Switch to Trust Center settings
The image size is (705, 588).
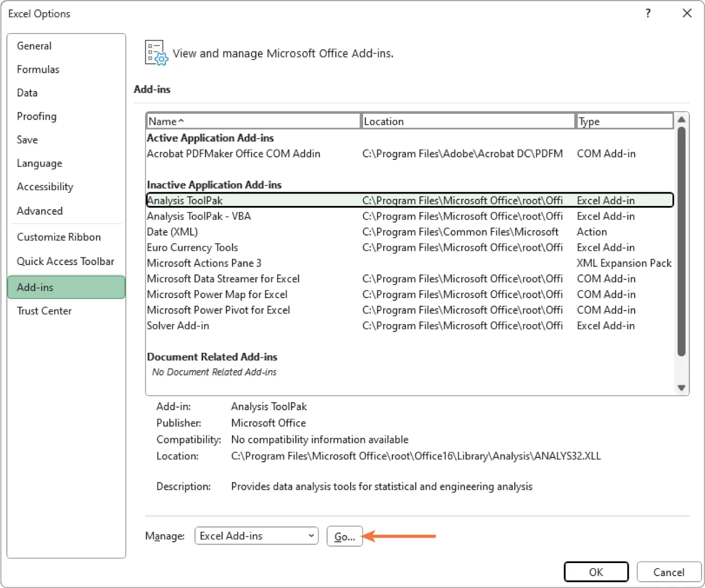click(x=44, y=311)
